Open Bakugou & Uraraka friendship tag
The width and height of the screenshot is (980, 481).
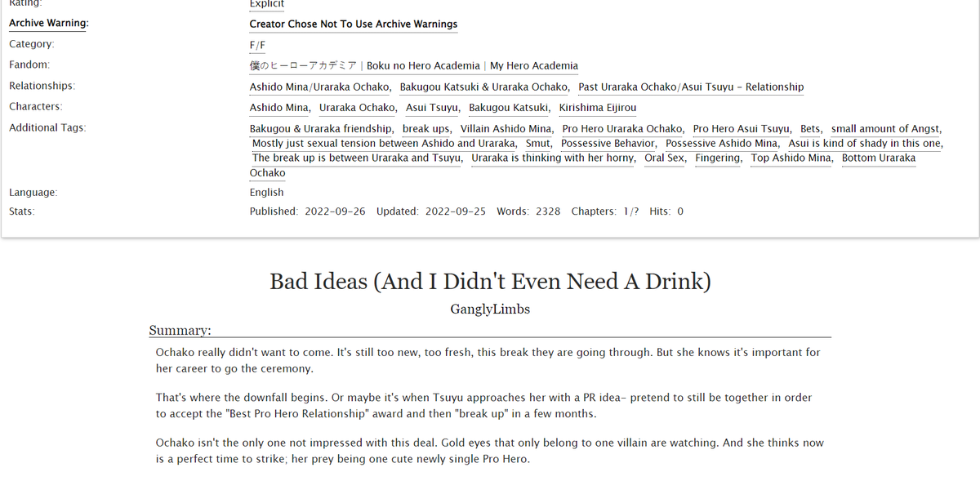[322, 129]
